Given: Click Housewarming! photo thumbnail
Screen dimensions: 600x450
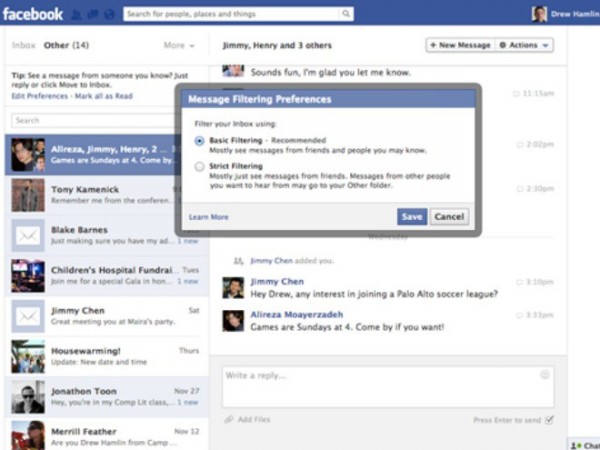Looking at the screenshot, I should (28, 357).
